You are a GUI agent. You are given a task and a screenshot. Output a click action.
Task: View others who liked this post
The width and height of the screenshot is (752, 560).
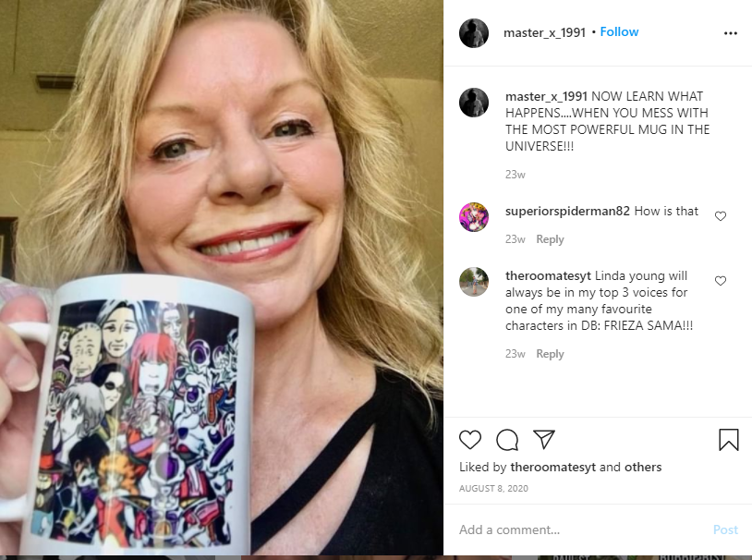643,467
